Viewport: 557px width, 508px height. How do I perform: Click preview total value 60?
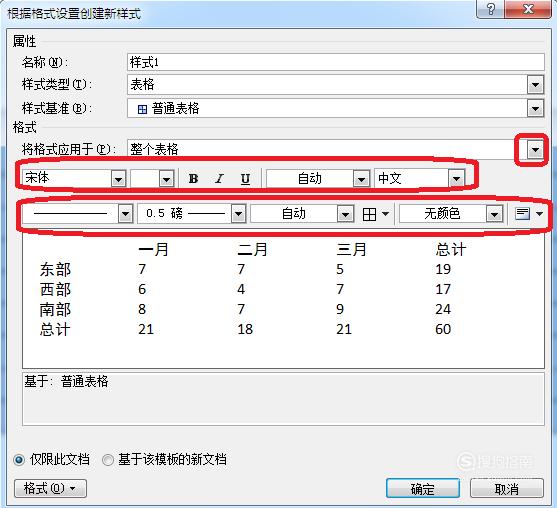pyautogui.click(x=443, y=329)
